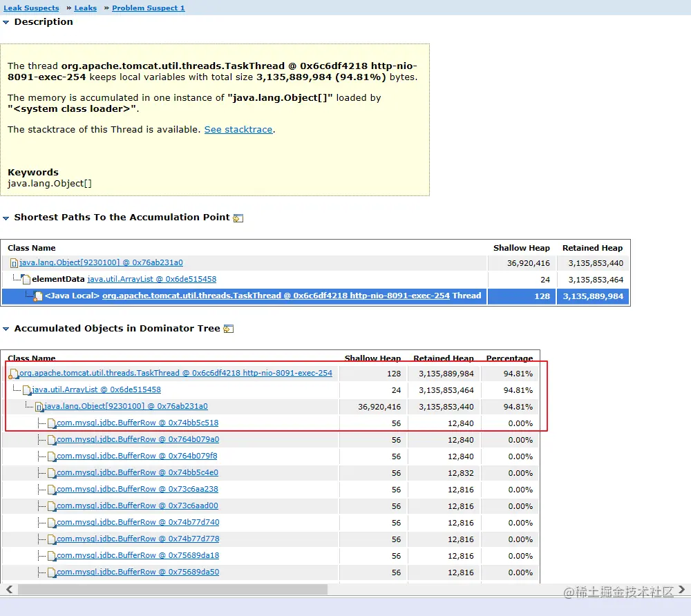Viewport: 691px width, 616px height.
Task: Click the Percentage column header
Action: click(x=509, y=358)
